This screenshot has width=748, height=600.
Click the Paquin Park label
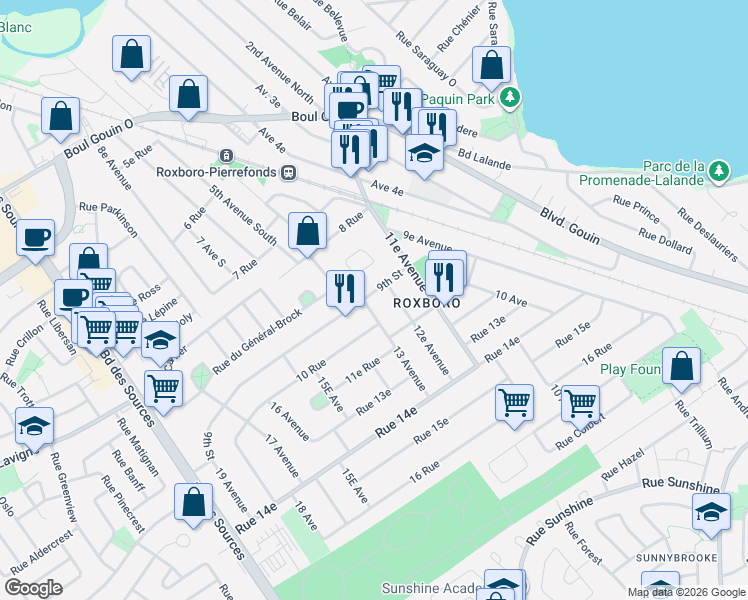tap(458, 99)
